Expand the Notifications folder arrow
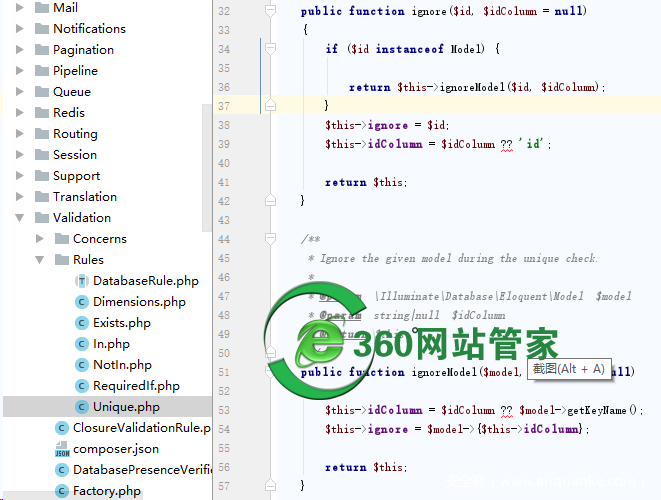 (19, 29)
